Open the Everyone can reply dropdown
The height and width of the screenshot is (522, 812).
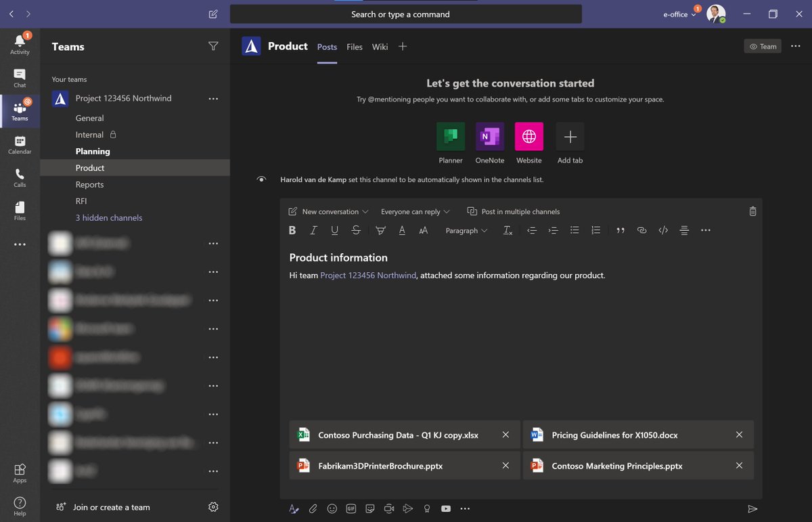coord(415,211)
